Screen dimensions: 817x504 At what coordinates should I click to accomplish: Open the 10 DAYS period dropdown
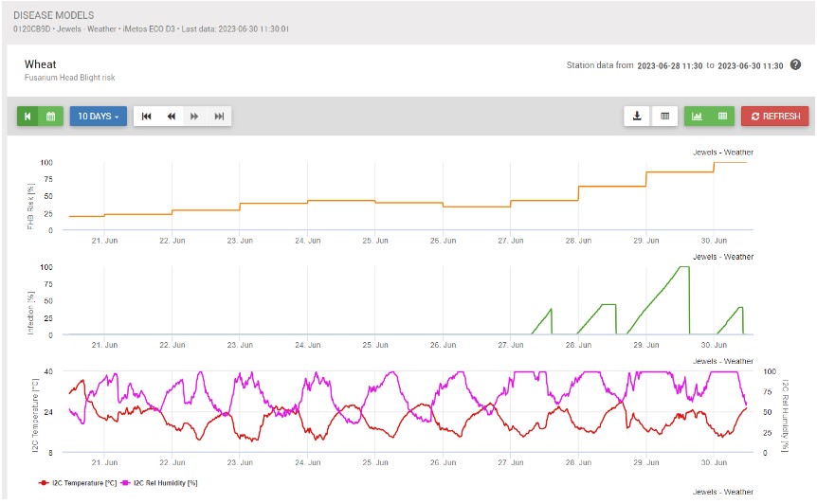coord(98,117)
